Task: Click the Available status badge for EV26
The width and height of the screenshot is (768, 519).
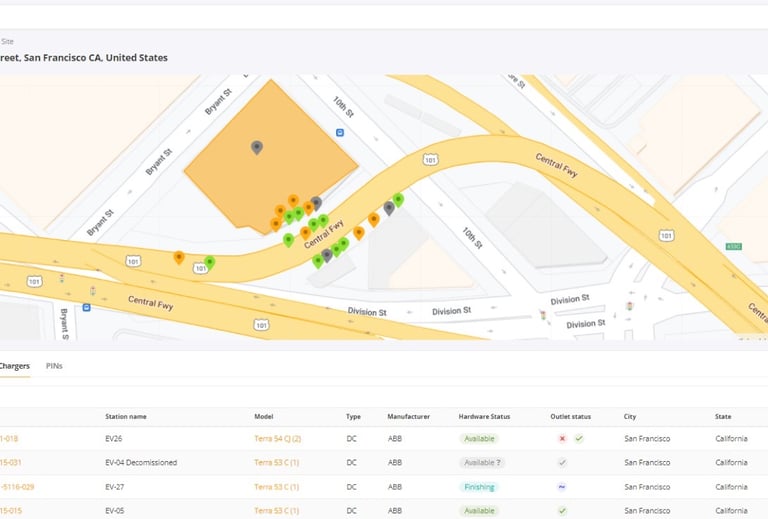Action: pos(479,438)
